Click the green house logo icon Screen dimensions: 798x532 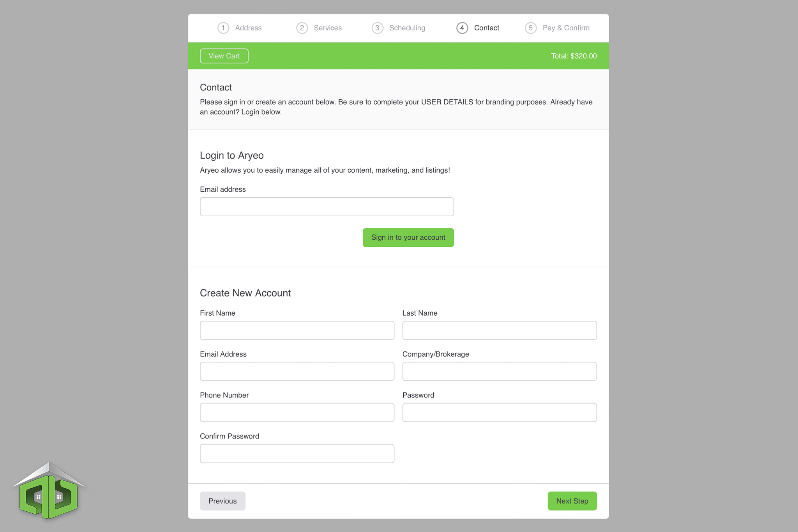(49, 490)
